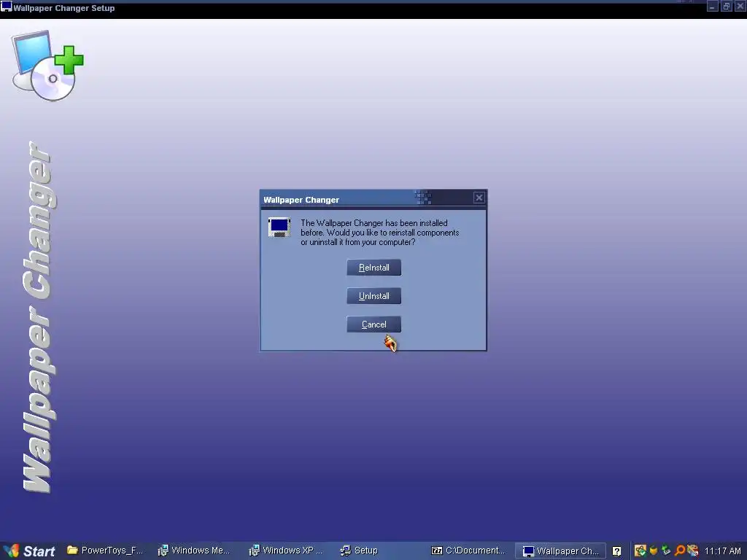Open the 7-Zip C:\Document... taskbar window
The height and width of the screenshot is (560, 747).
click(x=468, y=551)
